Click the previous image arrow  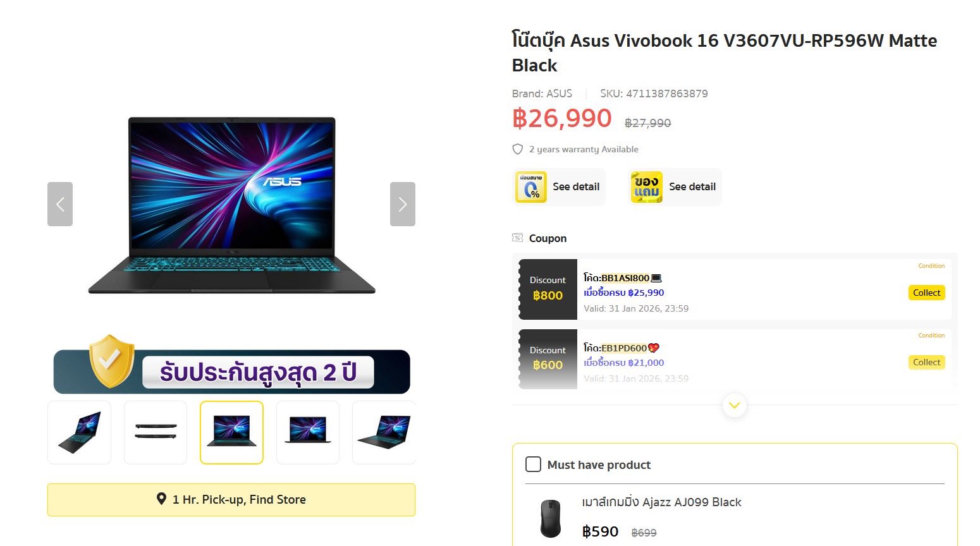(60, 204)
